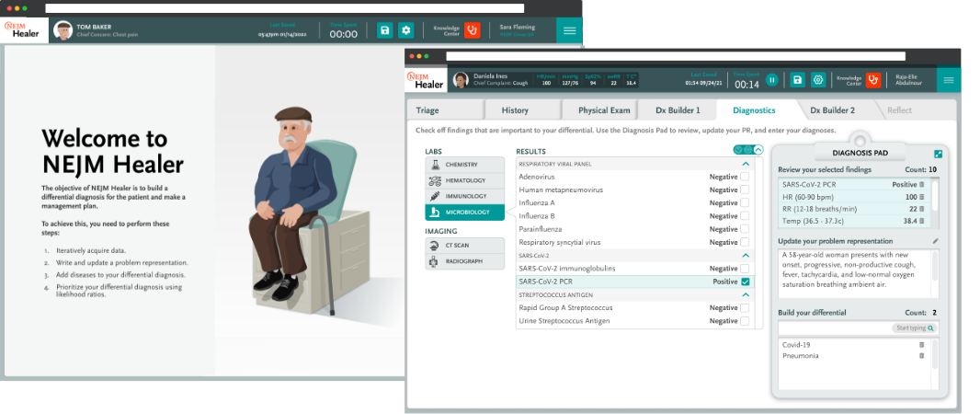Open Chemistry labs
Screen dimensions: 980x414
(464, 165)
